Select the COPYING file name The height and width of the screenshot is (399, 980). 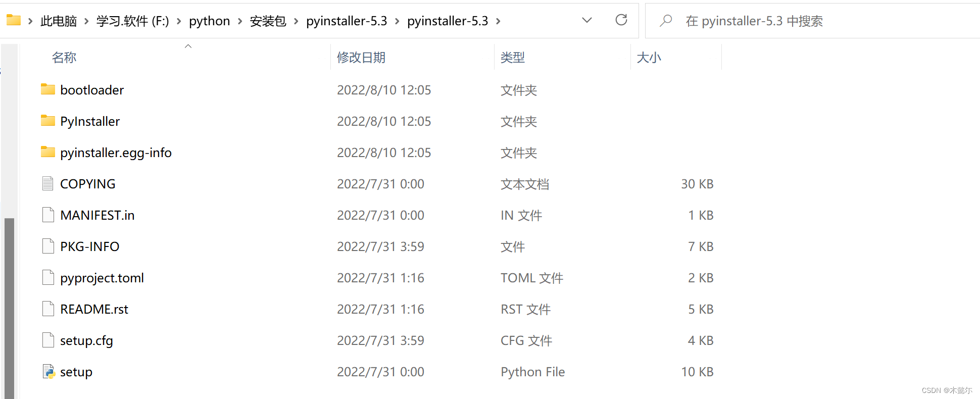pos(88,183)
